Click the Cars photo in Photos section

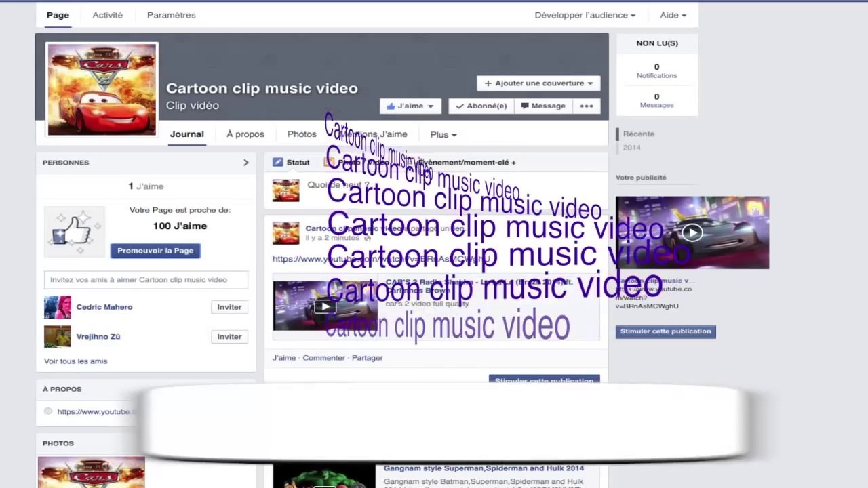91,472
